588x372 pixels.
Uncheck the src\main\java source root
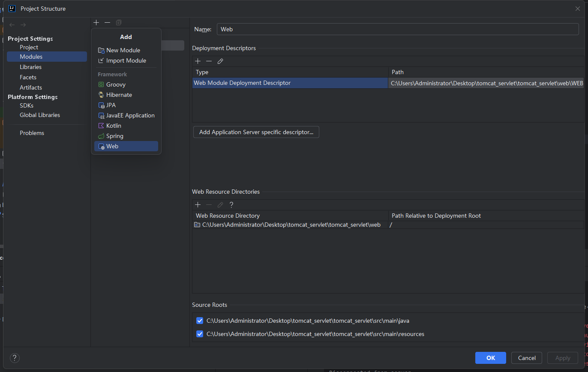point(200,321)
